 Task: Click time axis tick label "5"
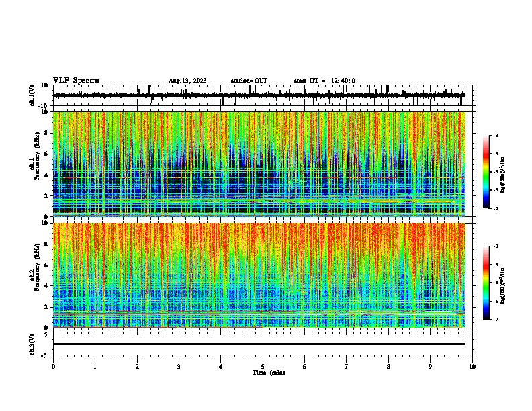263,367
